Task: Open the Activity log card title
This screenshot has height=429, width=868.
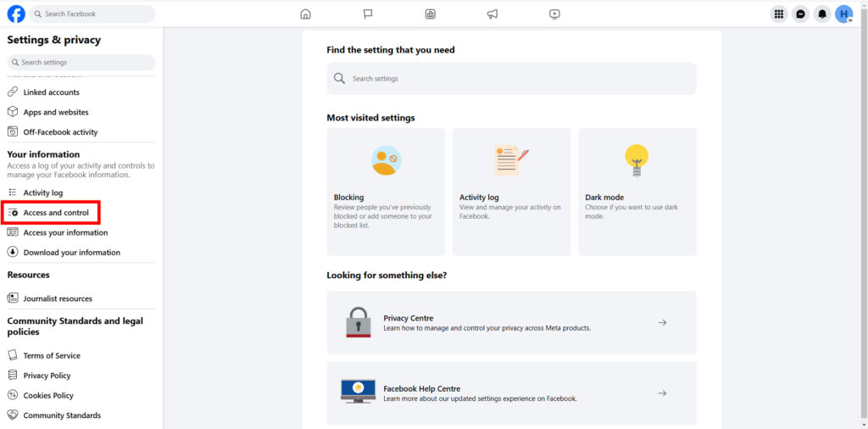Action: click(x=480, y=197)
